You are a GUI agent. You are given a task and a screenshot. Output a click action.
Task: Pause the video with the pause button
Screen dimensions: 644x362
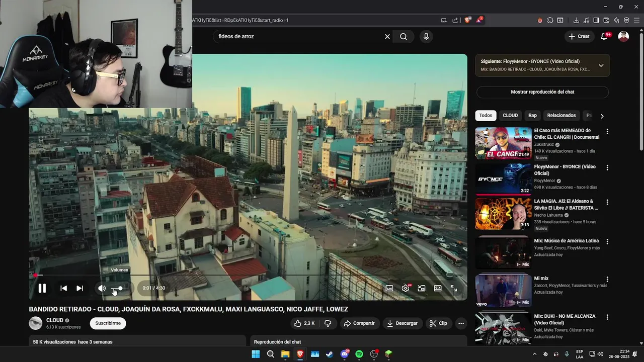click(x=42, y=288)
